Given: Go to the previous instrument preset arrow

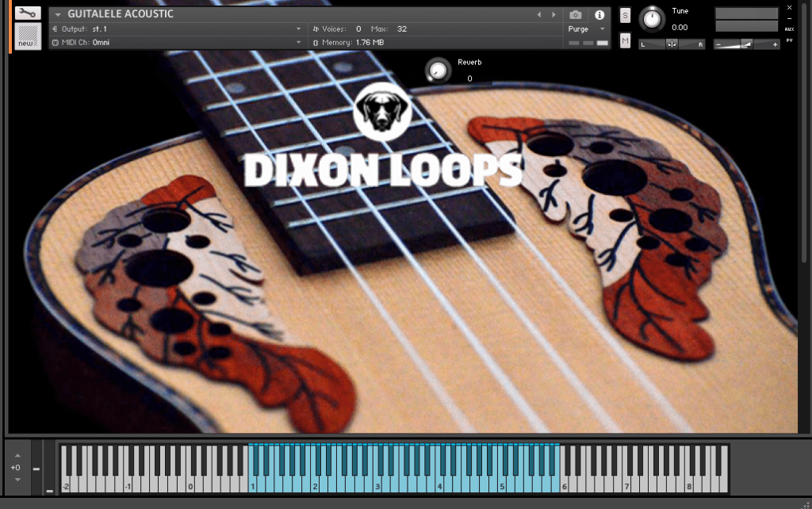Looking at the screenshot, I should tap(539, 14).
